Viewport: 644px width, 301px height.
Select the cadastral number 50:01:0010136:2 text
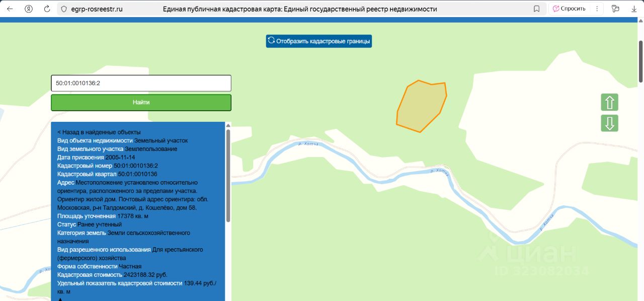(136, 166)
